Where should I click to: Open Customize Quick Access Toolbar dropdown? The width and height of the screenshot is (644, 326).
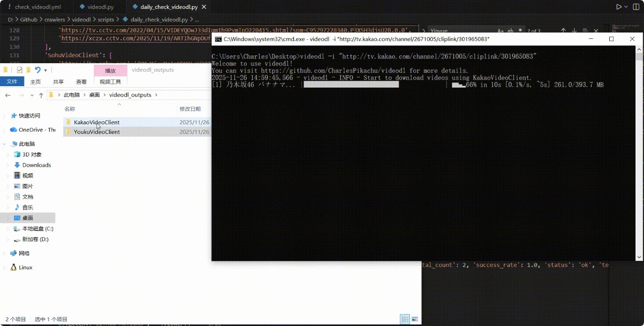click(x=45, y=70)
